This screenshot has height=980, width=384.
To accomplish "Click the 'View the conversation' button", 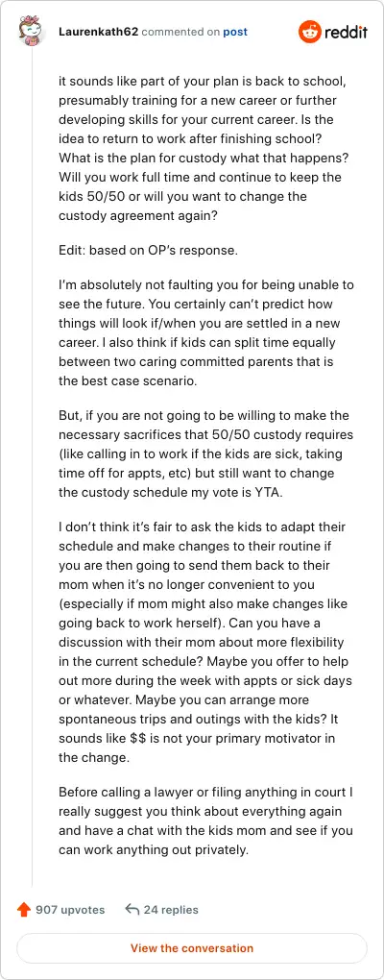I will [x=192, y=948].
